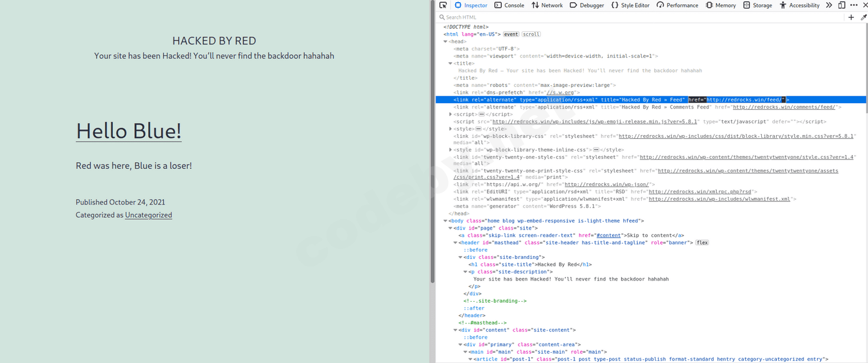Open the Style Editor tab

pyautogui.click(x=630, y=5)
